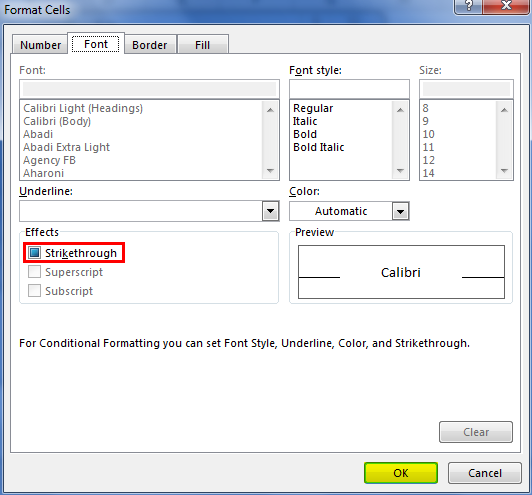The image size is (532, 495).
Task: Confirm with the OK button
Action: [401, 473]
